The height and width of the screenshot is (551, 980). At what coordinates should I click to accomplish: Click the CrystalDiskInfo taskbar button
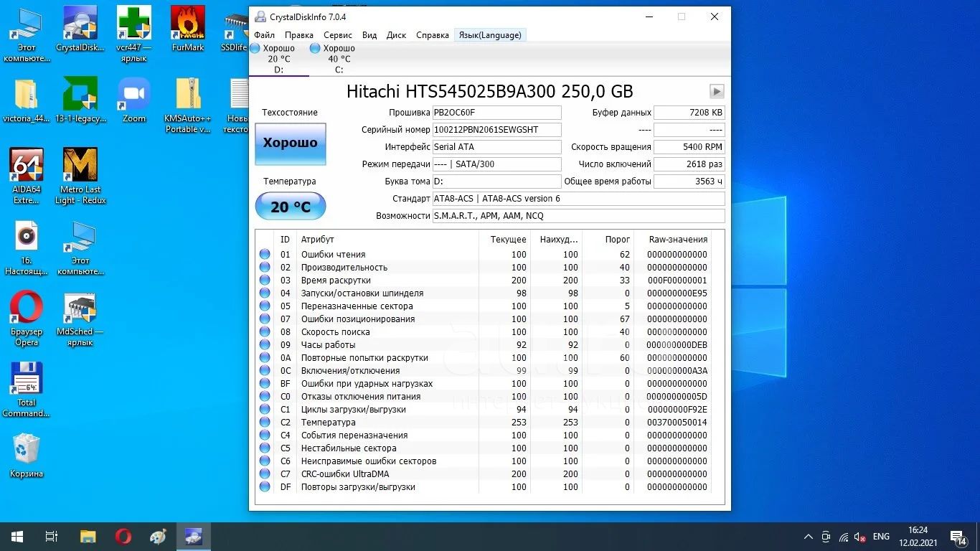coord(194,537)
